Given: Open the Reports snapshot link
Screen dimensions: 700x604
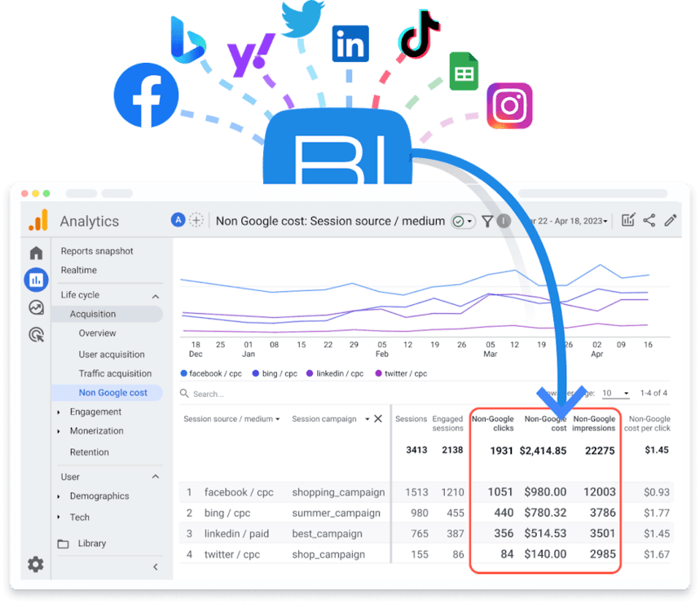Looking at the screenshot, I should pos(95,250).
